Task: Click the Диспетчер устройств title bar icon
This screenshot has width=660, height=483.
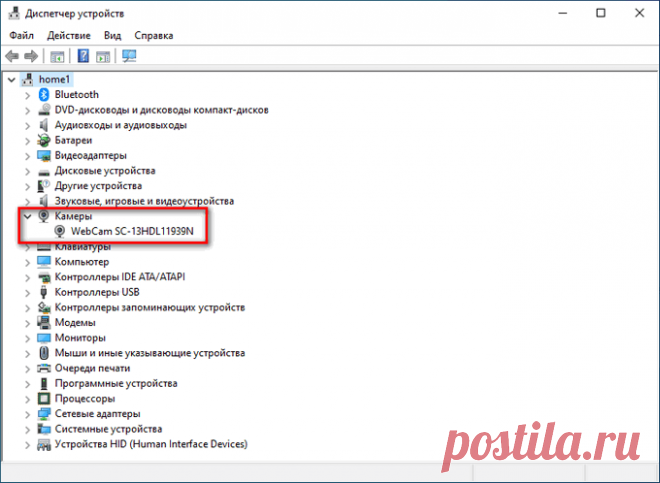Action: pyautogui.click(x=14, y=13)
